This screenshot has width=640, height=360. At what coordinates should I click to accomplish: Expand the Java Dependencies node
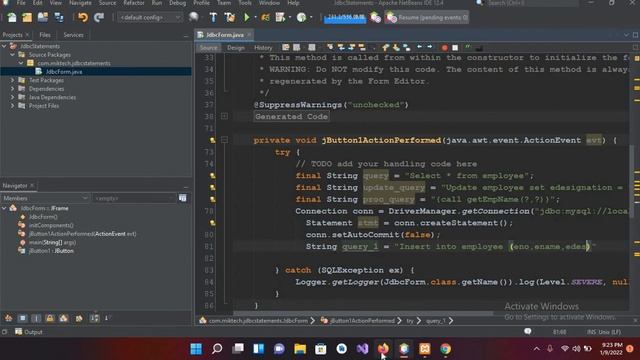pyautogui.click(x=13, y=98)
